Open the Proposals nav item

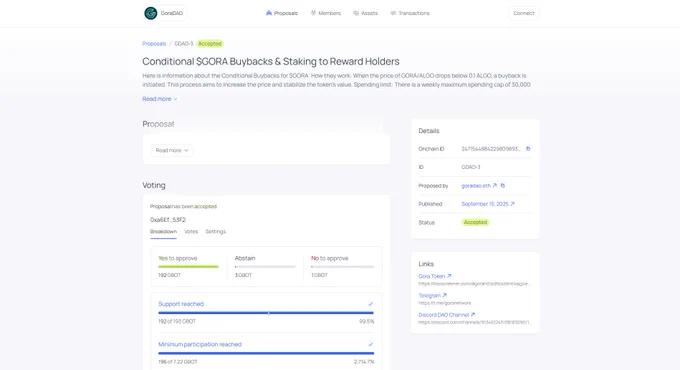coord(282,13)
